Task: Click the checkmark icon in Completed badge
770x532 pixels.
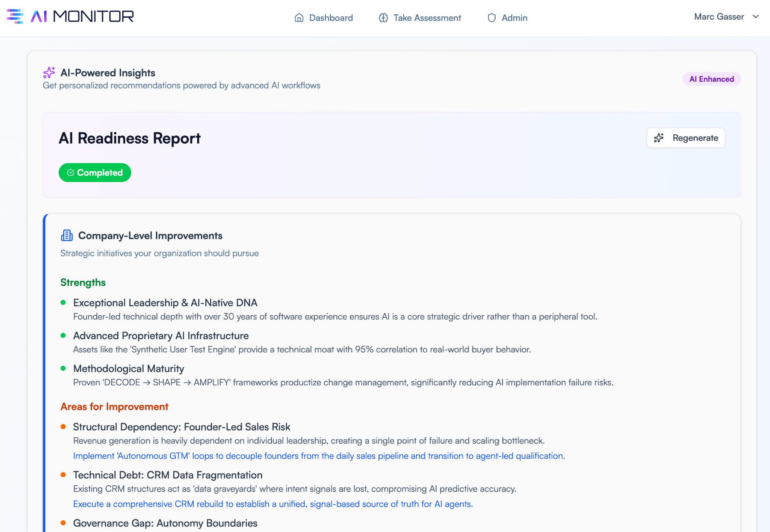Action: click(x=71, y=173)
